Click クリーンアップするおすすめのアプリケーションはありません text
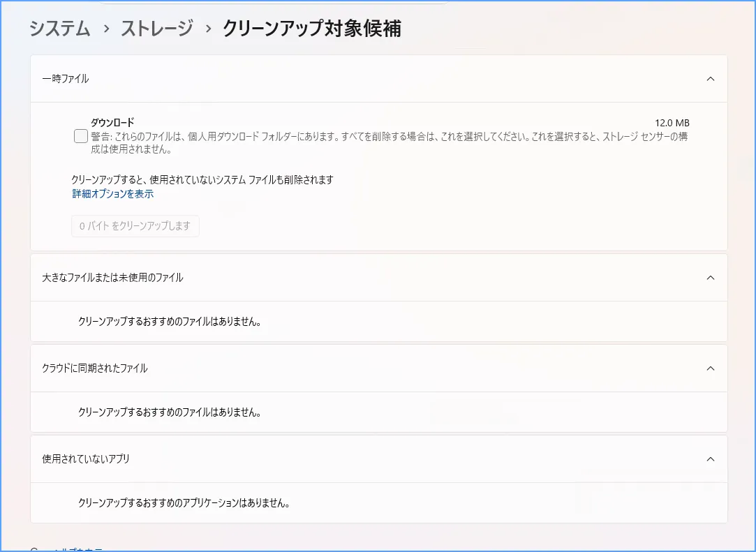 (x=184, y=503)
